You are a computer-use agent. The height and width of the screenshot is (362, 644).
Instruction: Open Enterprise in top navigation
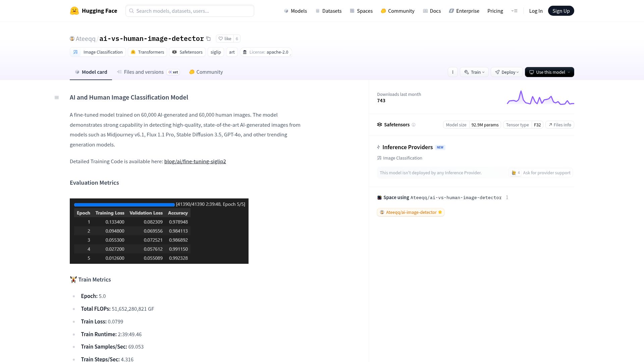pos(464,11)
